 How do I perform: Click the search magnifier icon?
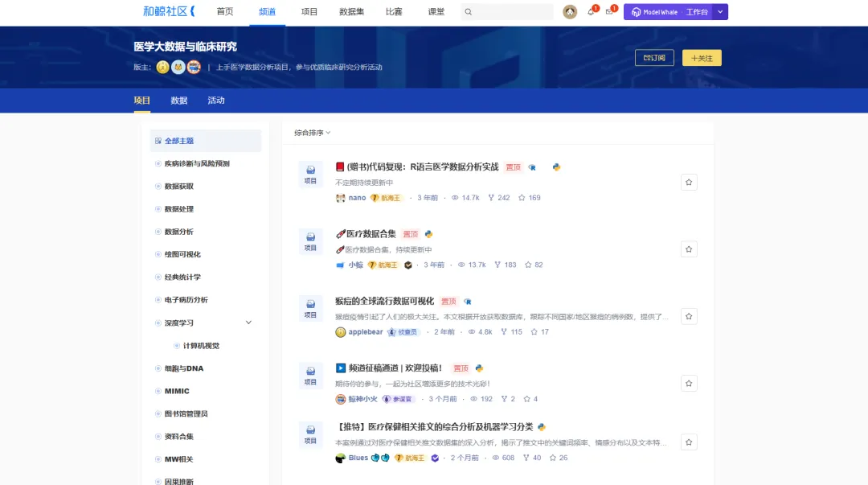tap(468, 11)
